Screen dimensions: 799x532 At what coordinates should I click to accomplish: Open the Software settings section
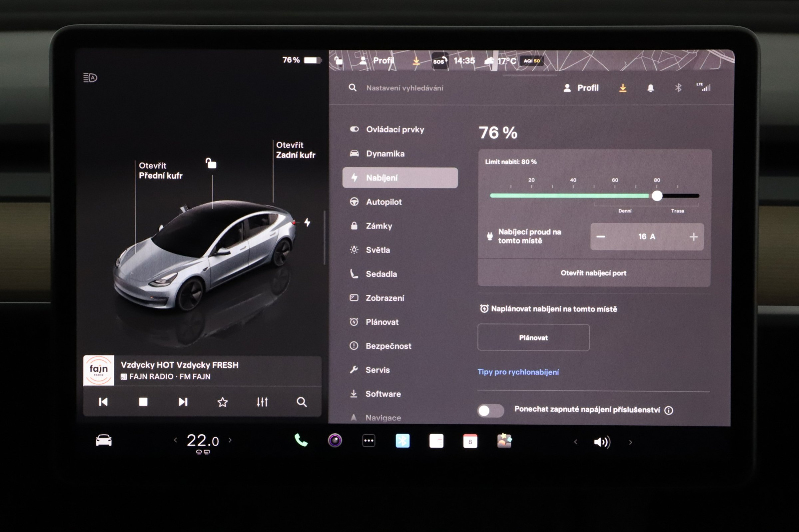[383, 394]
